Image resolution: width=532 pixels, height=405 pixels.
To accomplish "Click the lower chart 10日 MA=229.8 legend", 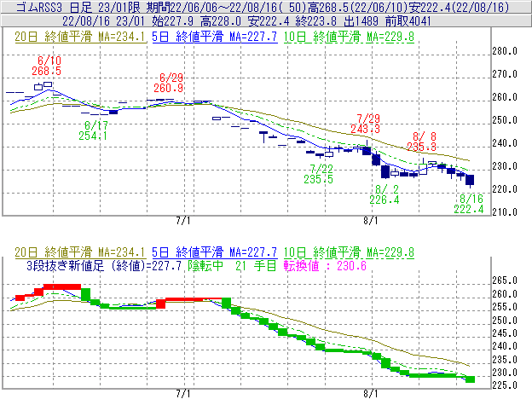I will coord(349,252).
